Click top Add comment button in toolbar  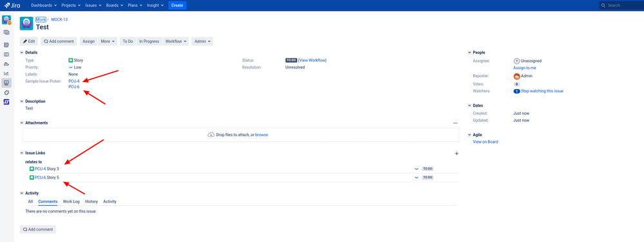(59, 41)
